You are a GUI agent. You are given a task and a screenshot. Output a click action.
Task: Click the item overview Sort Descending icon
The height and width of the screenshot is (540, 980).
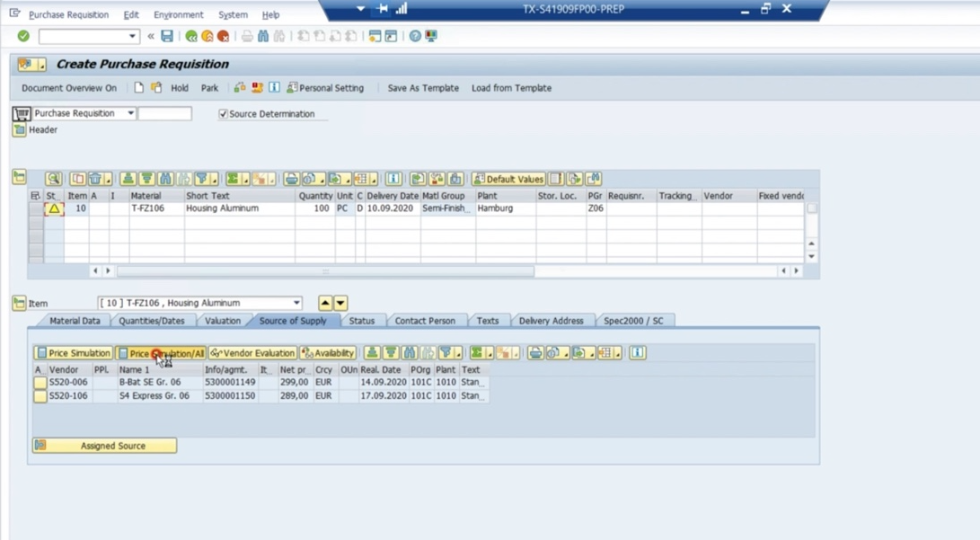click(147, 179)
